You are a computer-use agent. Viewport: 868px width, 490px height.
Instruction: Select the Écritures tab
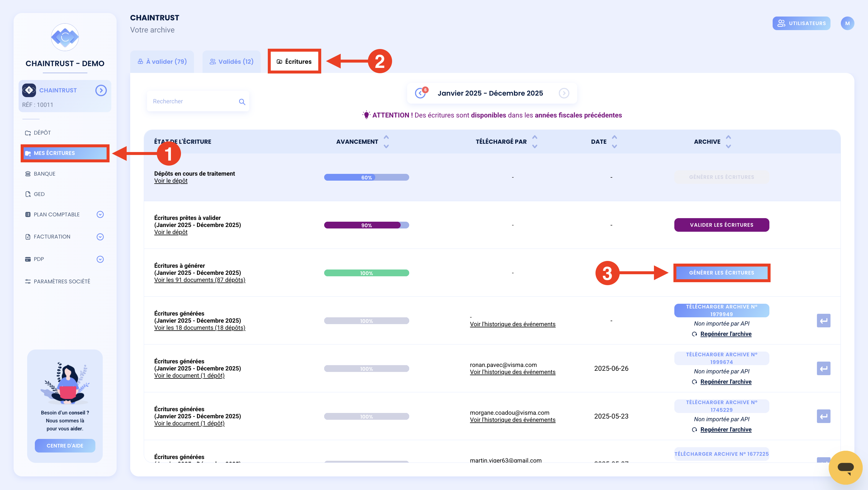tap(294, 62)
